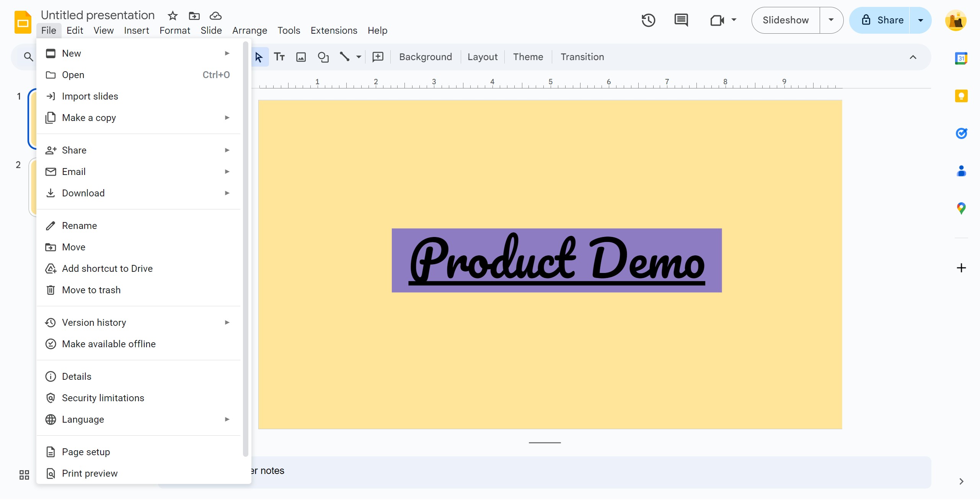Image resolution: width=980 pixels, height=500 pixels.
Task: Expand the New submenu
Action: (x=138, y=53)
